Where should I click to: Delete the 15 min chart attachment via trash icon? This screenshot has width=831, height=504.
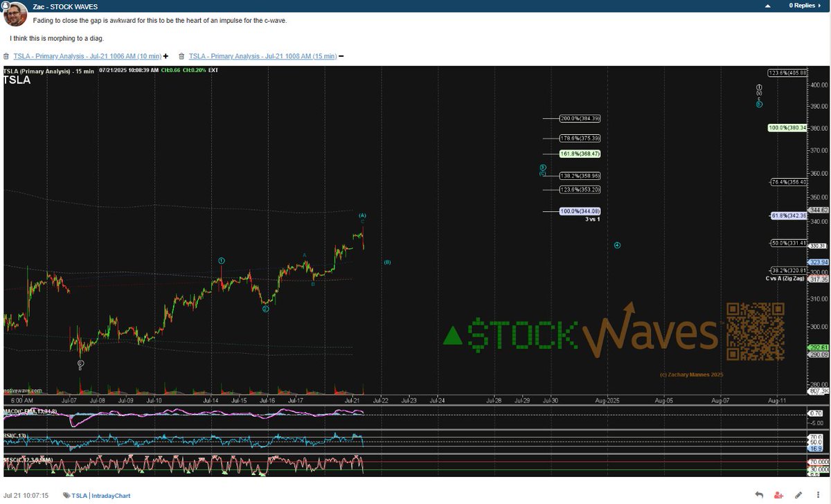point(181,56)
